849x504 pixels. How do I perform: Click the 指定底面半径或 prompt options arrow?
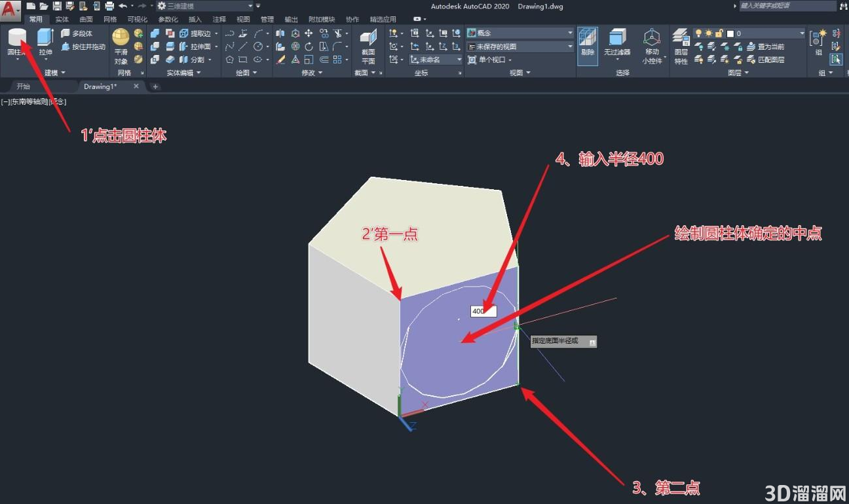pos(592,342)
